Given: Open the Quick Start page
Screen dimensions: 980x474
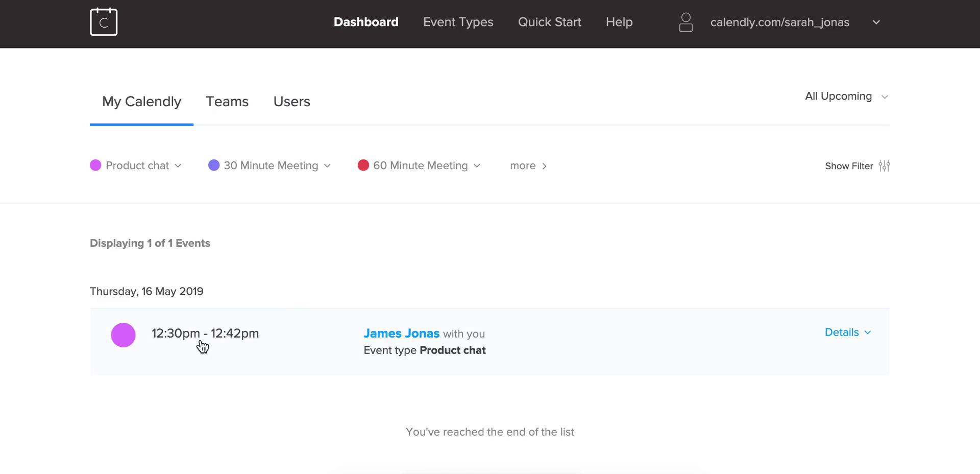Looking at the screenshot, I should pos(549,22).
